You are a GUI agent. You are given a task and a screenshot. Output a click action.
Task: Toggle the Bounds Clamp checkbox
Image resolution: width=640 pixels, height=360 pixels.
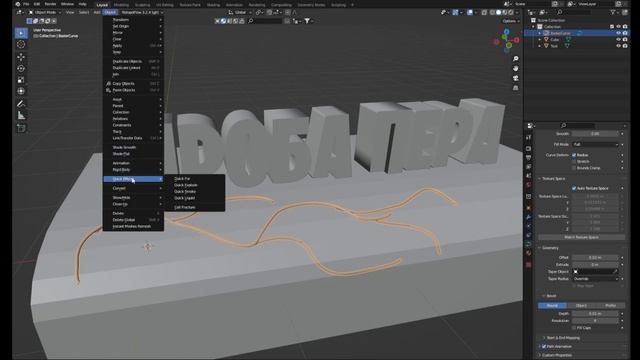coord(574,168)
